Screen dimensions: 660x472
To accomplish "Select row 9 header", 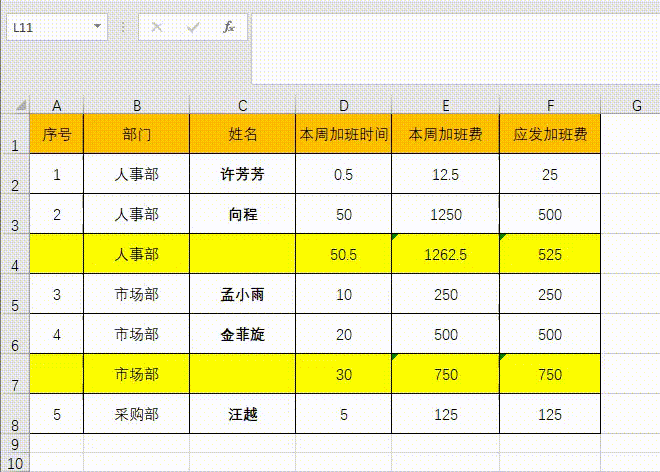I will pyautogui.click(x=15, y=443).
